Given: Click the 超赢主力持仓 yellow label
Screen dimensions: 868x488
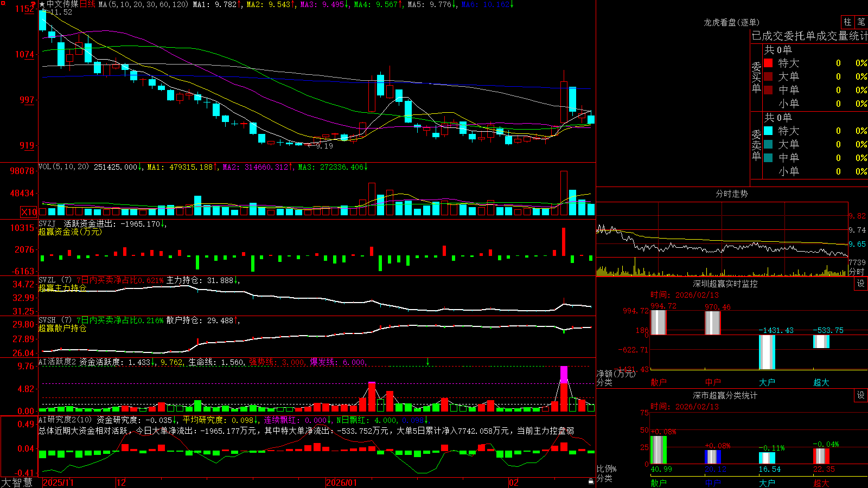Looking at the screenshot, I should point(62,288).
